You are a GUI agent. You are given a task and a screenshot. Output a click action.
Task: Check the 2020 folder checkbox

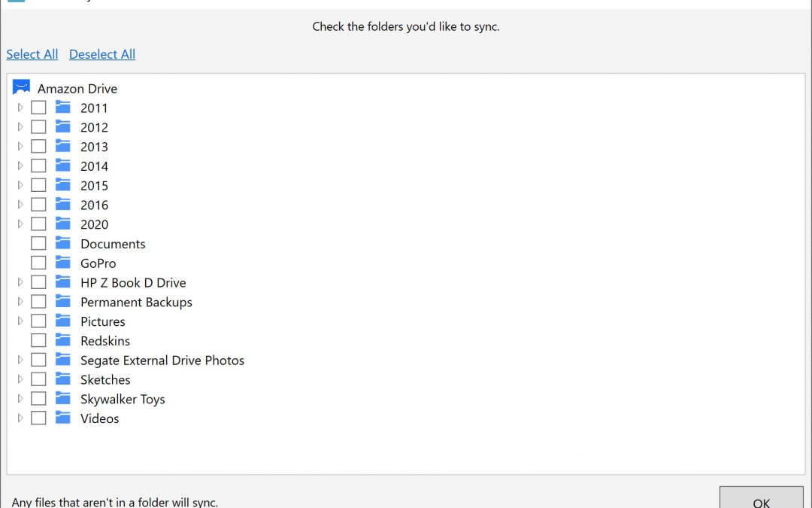pos(38,224)
